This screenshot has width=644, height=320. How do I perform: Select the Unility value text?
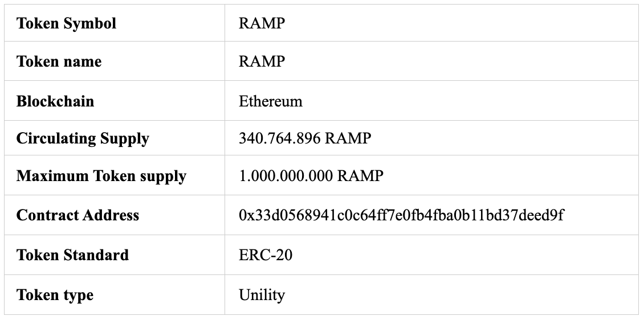[262, 295]
